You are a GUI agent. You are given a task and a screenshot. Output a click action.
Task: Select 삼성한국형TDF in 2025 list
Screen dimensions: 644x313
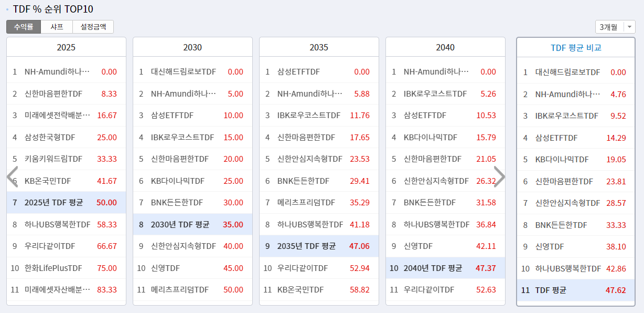click(x=66, y=137)
